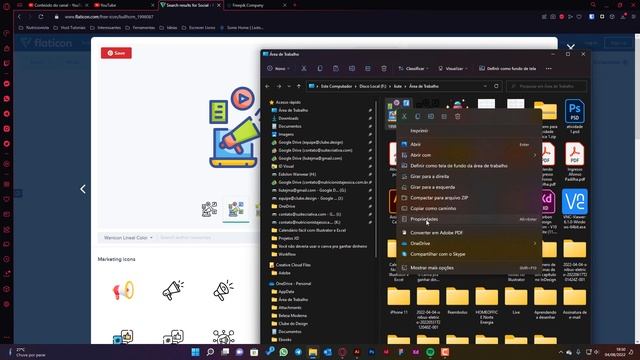Click the cut icon in Explorer toolbar
Image resolution: width=640 pixels, height=360 pixels.
pos(304,69)
